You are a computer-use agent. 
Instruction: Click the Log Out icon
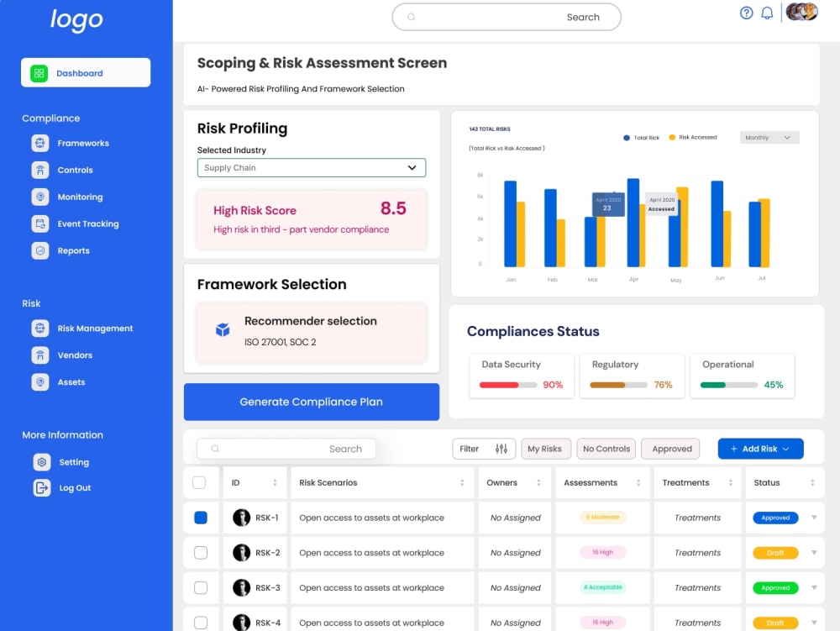(39, 488)
